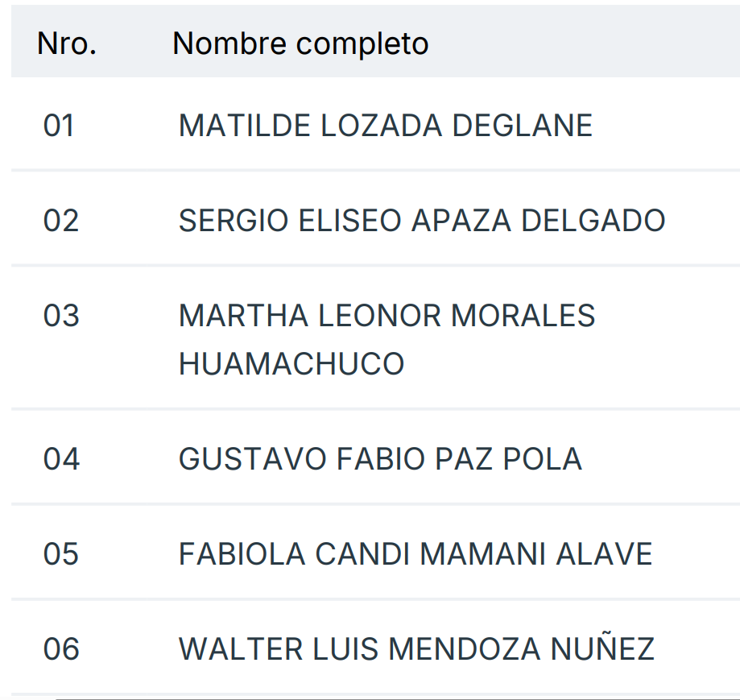This screenshot has width=740, height=700.
Task: Click the name SERGIO ELISEO APAZA DELGADO
Action: tap(422, 221)
